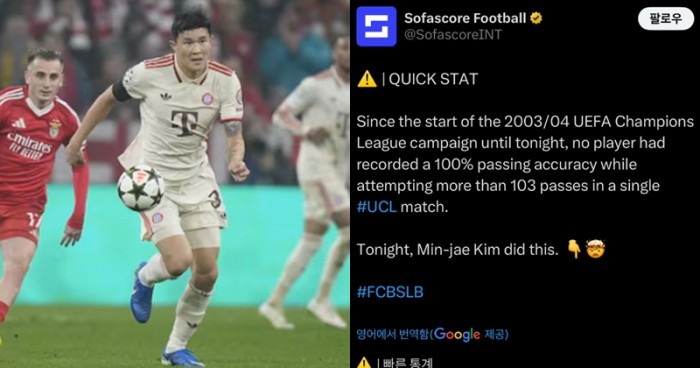Viewport: 700px width, 368px height.
Task: Open the #FCBSLB hashtag link
Action: (390, 292)
